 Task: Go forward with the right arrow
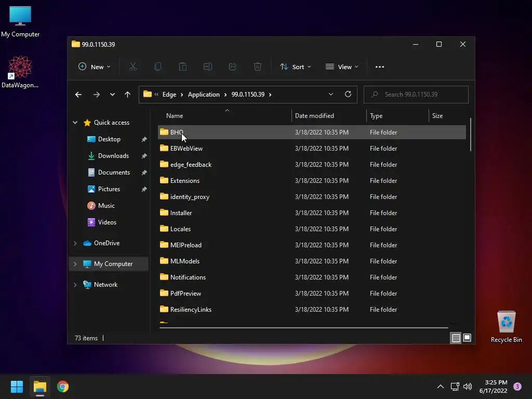pos(97,95)
